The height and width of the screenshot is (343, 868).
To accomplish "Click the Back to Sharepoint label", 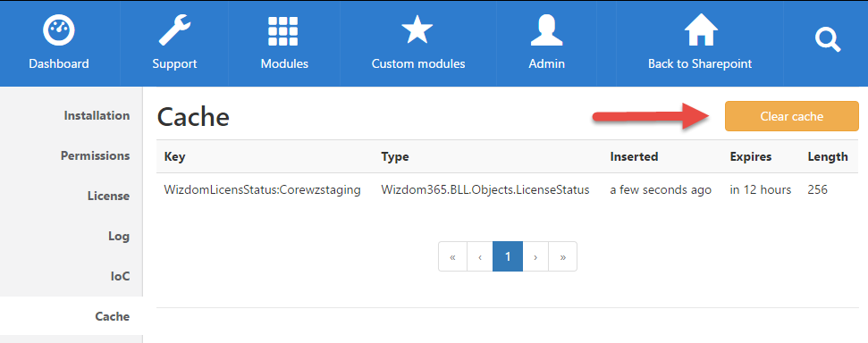I will click(700, 63).
